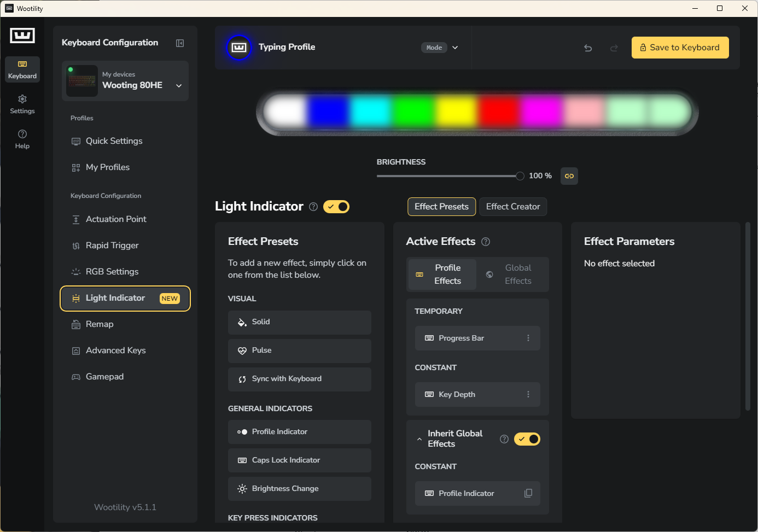Collapse the Keyboard Configuration panel
The height and width of the screenshot is (532, 758).
(x=180, y=43)
